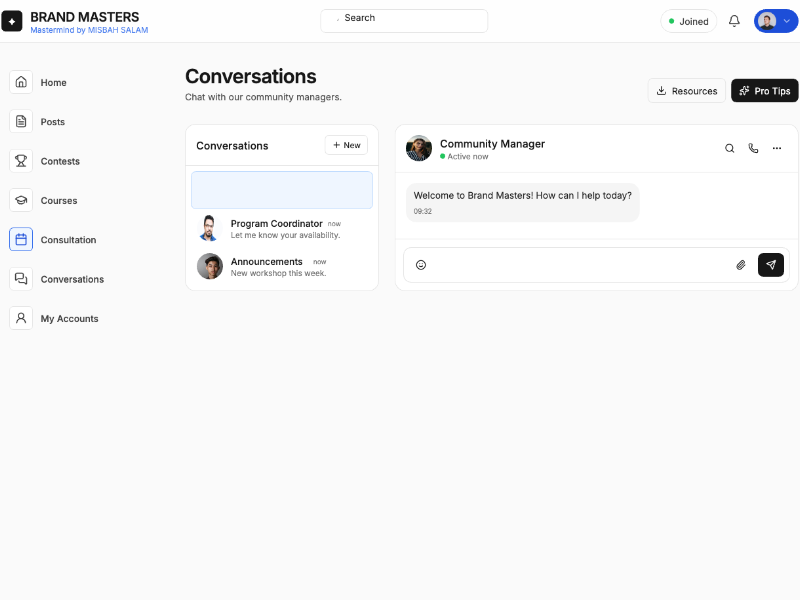Click the notification bell icon
Viewport: 800px width, 600px height.
[734, 21]
